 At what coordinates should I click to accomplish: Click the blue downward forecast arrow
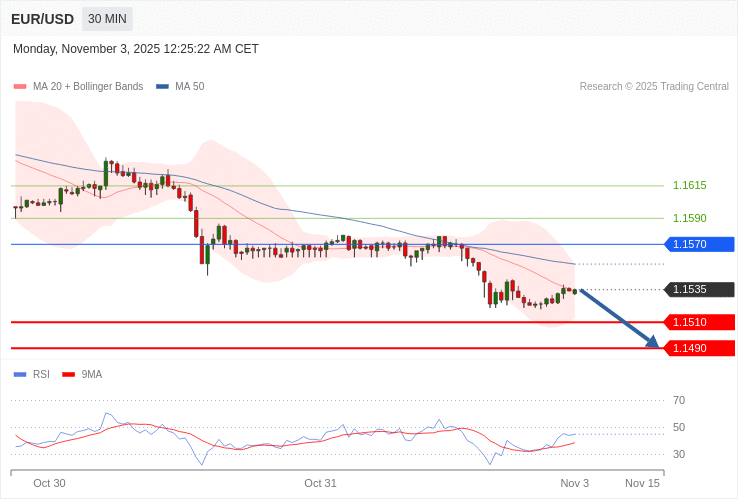[619, 318]
